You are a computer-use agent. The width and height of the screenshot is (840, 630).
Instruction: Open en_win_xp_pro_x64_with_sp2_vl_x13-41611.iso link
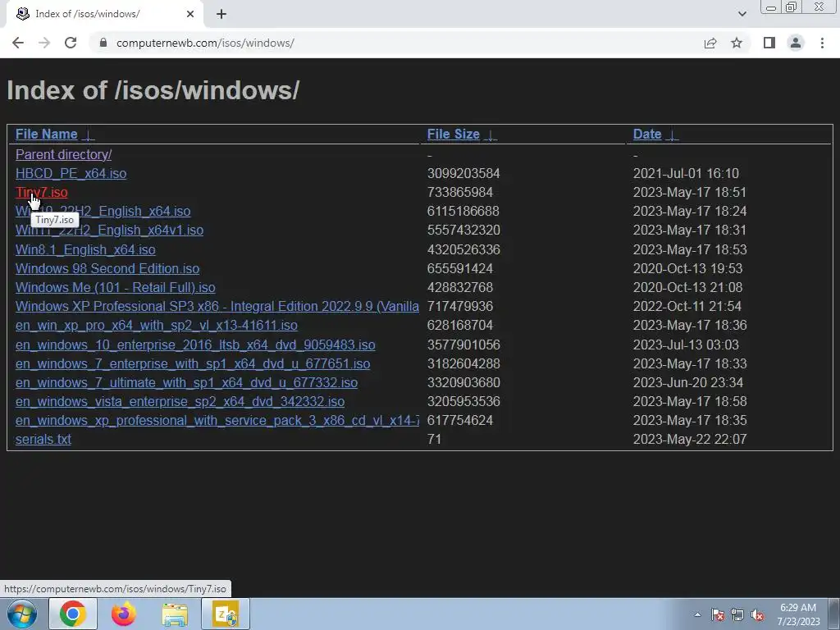157,326
